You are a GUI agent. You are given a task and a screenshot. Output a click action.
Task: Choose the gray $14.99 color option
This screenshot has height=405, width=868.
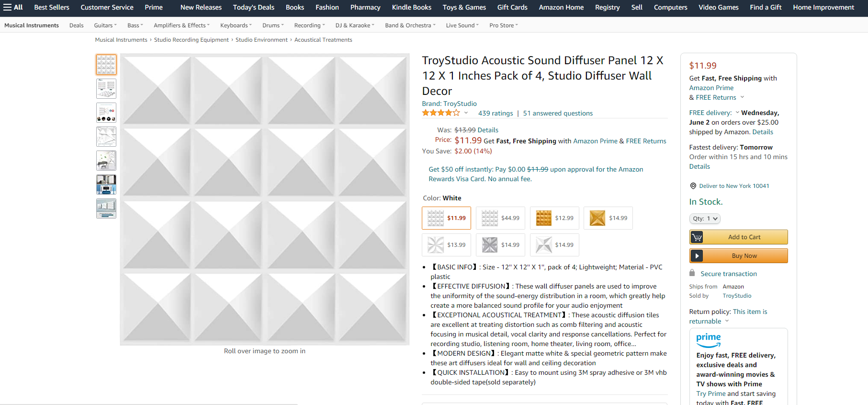[500, 245]
